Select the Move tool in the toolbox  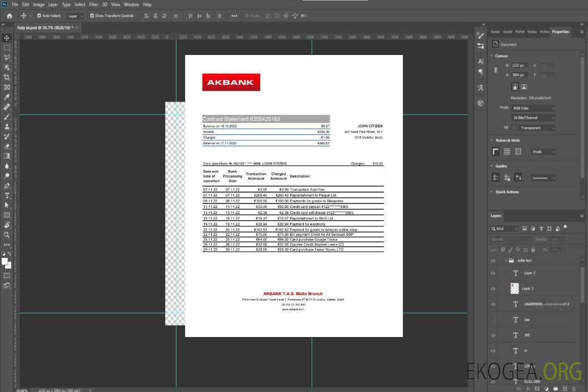(7, 38)
